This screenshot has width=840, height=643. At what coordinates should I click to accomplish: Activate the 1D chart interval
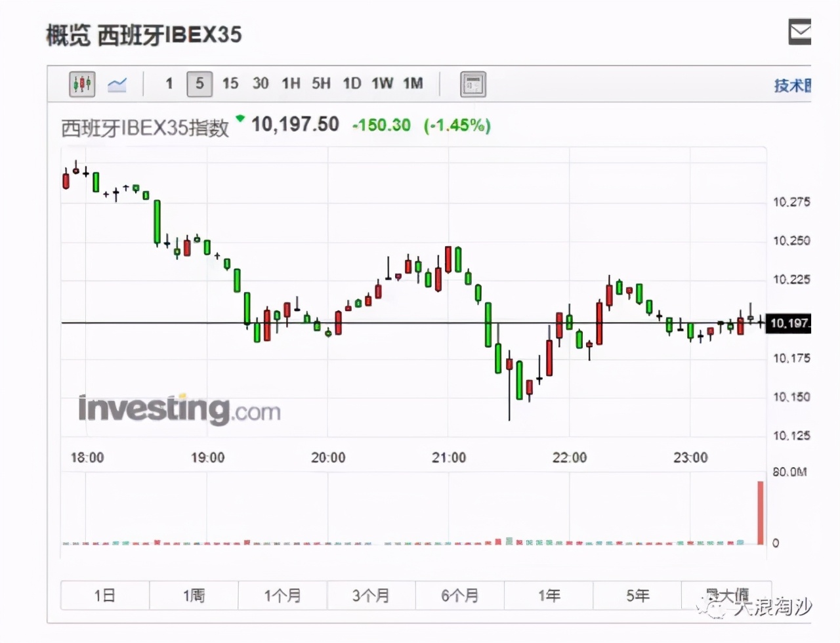click(x=352, y=83)
